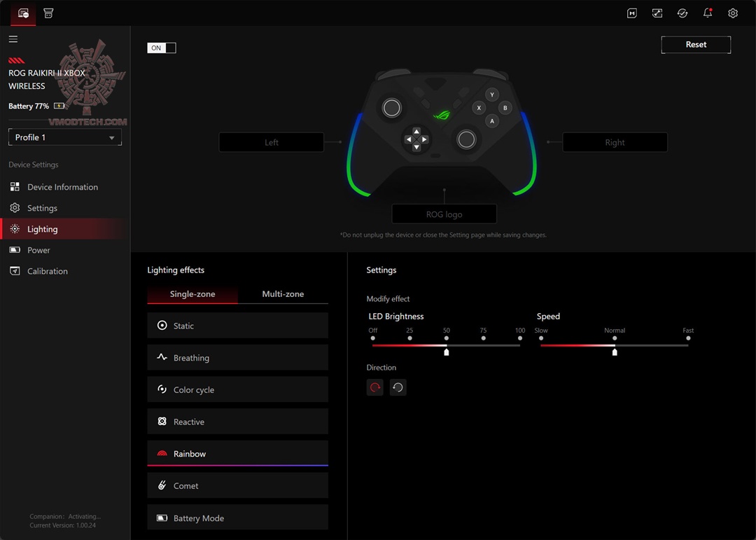Select the Right lighting zone
The image size is (756, 540).
615,142
